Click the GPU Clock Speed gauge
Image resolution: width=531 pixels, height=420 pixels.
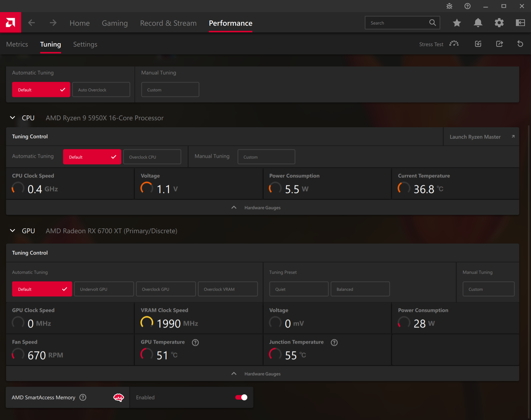[x=18, y=322]
